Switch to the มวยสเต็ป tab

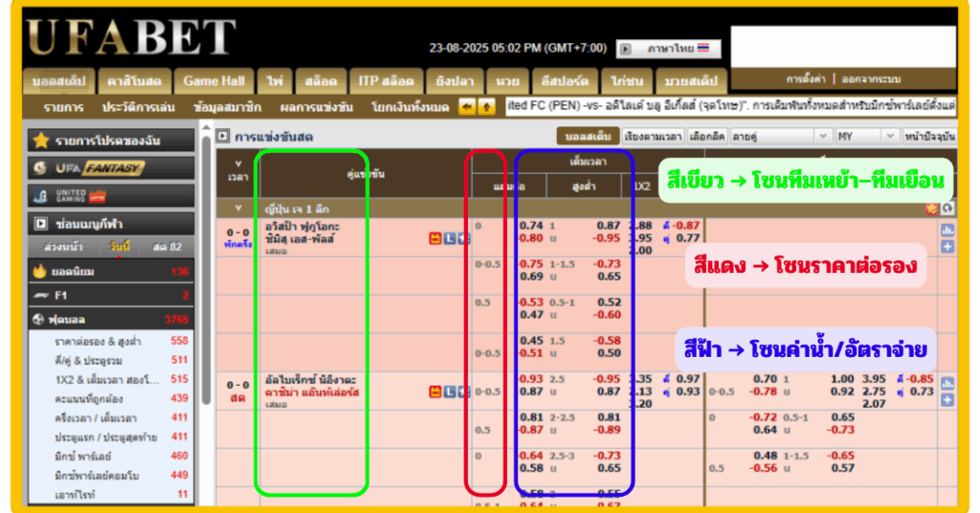(691, 81)
